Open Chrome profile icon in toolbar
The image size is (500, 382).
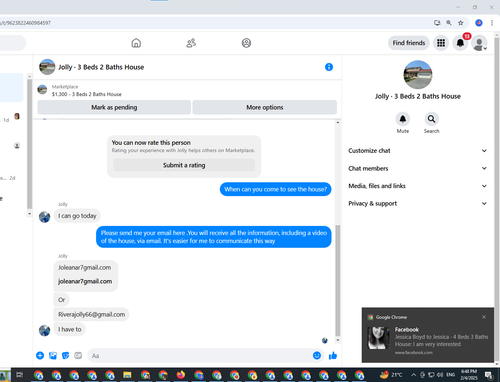click(x=479, y=23)
